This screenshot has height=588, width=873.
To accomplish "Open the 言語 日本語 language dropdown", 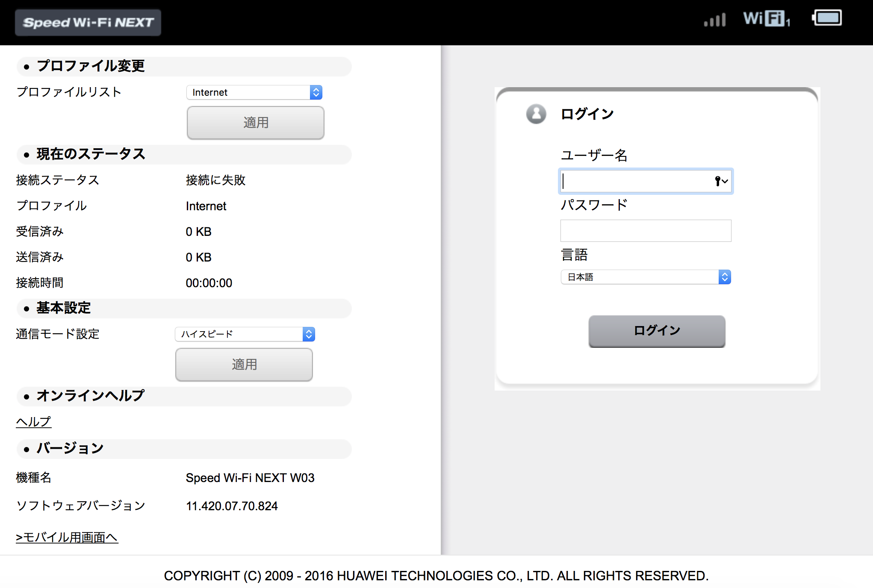I will 646,277.
